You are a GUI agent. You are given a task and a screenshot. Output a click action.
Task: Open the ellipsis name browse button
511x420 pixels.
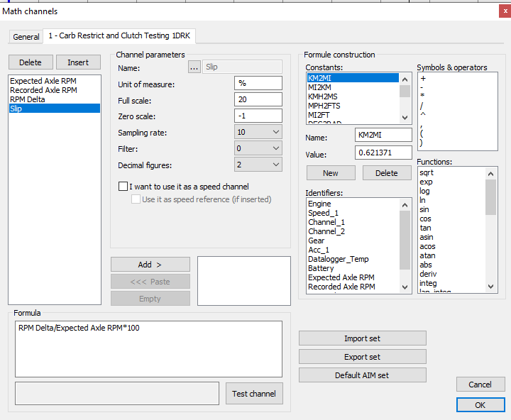coord(194,67)
